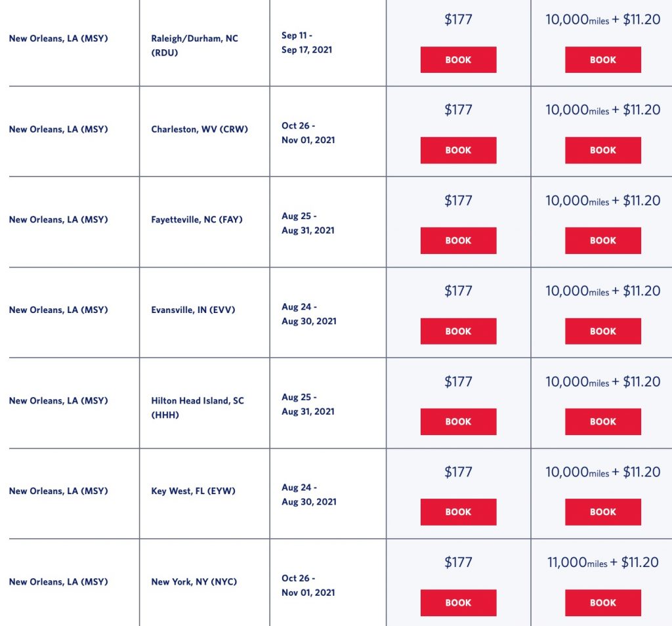Book the $177 New York flight
672x626 pixels.
click(x=458, y=603)
